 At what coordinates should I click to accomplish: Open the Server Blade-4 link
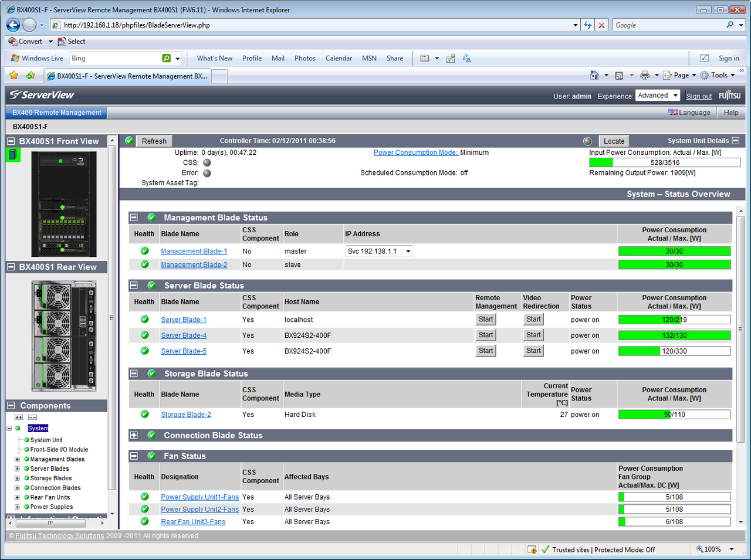[x=184, y=335]
